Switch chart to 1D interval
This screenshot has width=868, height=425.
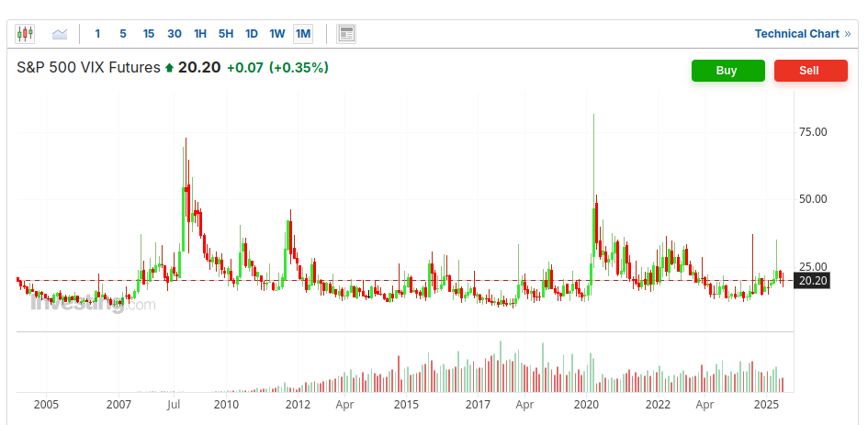click(x=252, y=34)
